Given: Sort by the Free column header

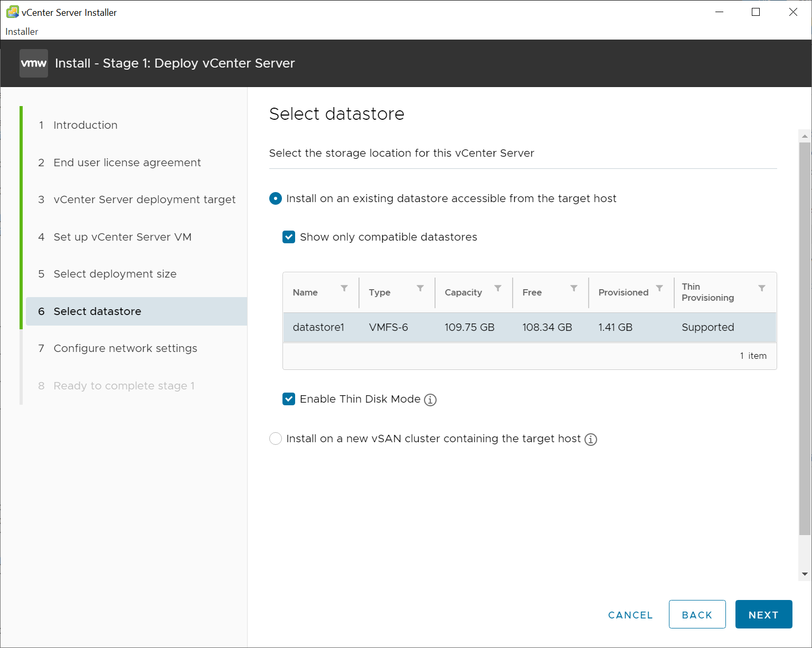Looking at the screenshot, I should (x=532, y=292).
